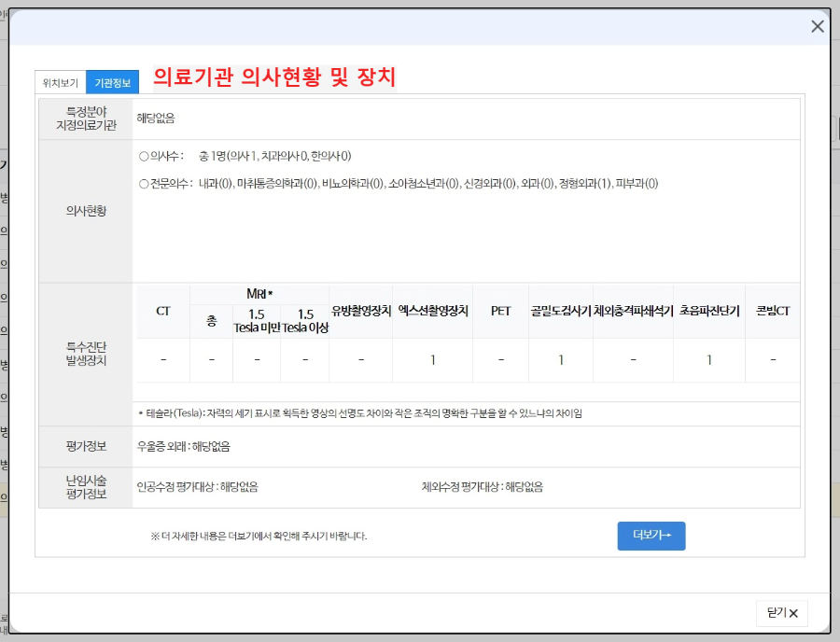
Task: Click the '더 자세한 내용은 더보기에서' notice text
Action: coord(259,536)
